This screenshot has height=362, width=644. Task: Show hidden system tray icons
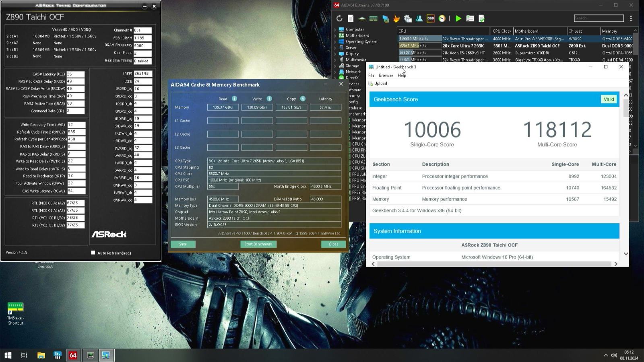[605, 355]
